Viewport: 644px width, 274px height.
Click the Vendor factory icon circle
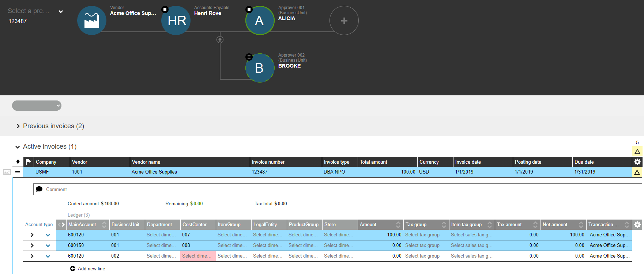(x=92, y=20)
